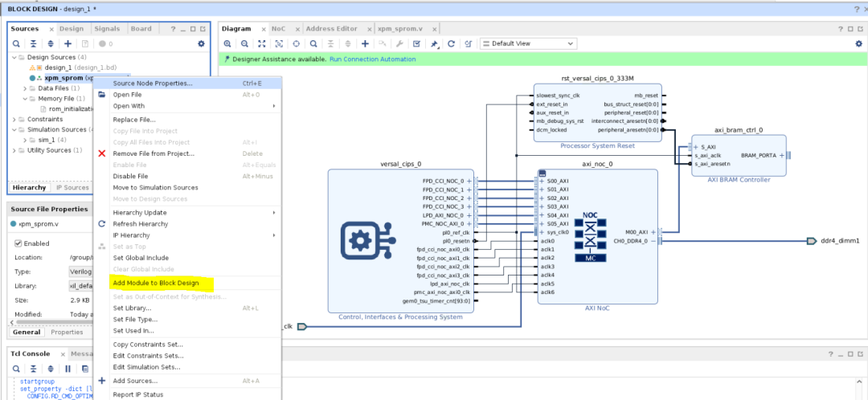
Task: Expand the Simulation Sources node
Action: 14,129
